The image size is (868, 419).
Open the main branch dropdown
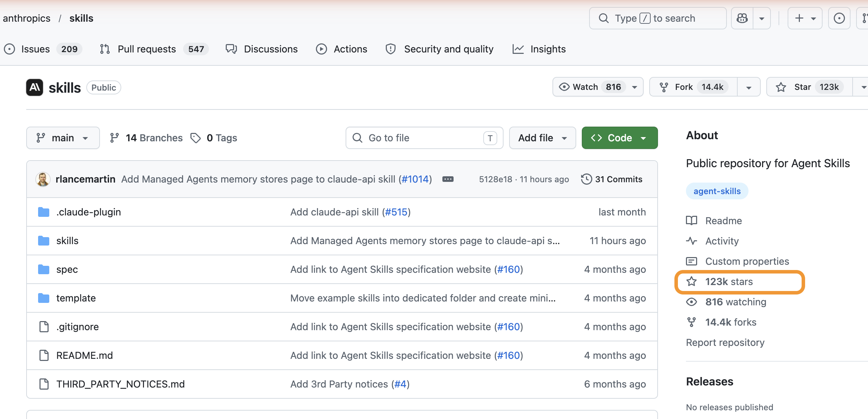pos(63,138)
